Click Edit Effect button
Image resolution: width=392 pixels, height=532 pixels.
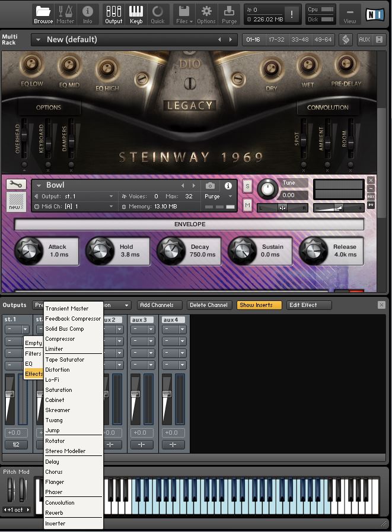click(308, 305)
